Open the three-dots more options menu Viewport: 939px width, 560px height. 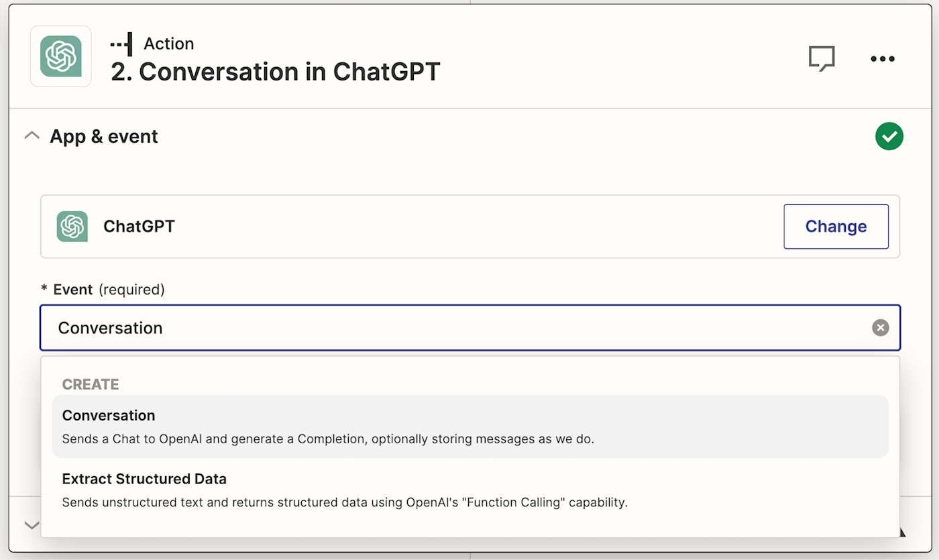point(883,58)
